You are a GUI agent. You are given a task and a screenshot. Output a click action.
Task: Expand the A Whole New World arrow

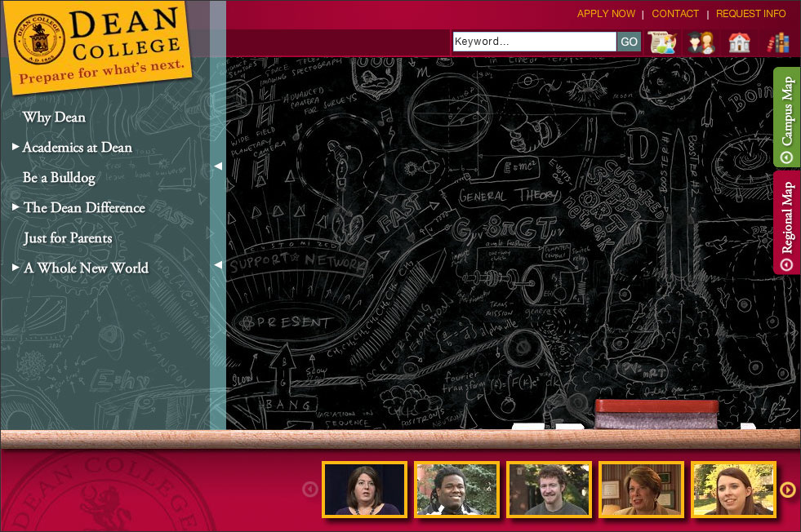16,268
